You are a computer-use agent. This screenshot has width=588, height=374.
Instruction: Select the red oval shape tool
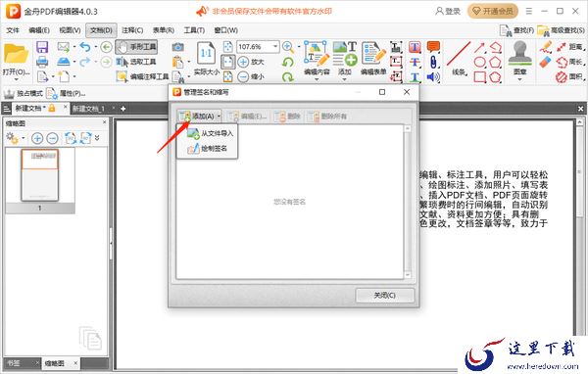click(480, 62)
